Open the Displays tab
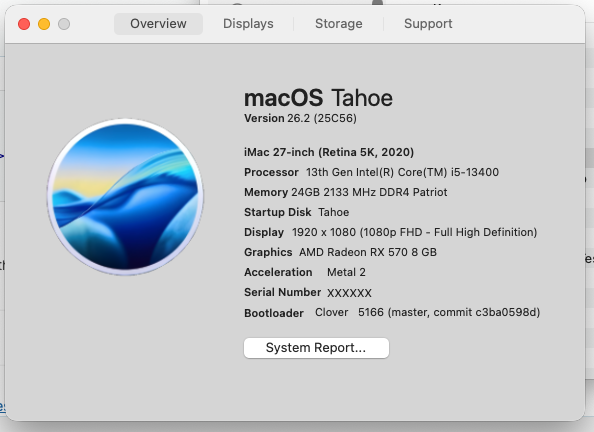Image resolution: width=594 pixels, height=432 pixels. 248,24
